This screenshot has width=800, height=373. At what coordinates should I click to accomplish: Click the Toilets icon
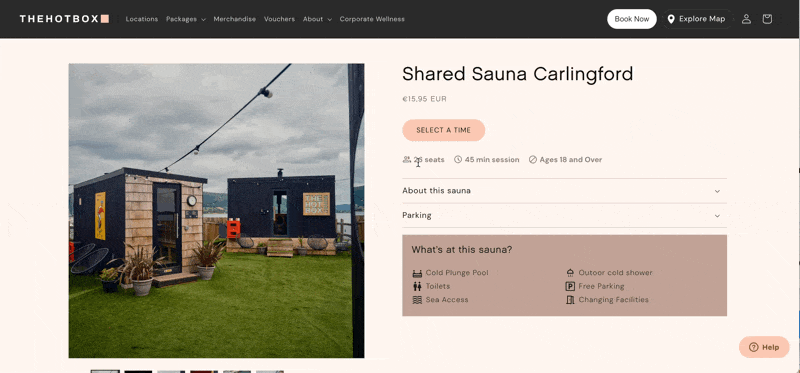[x=417, y=286]
